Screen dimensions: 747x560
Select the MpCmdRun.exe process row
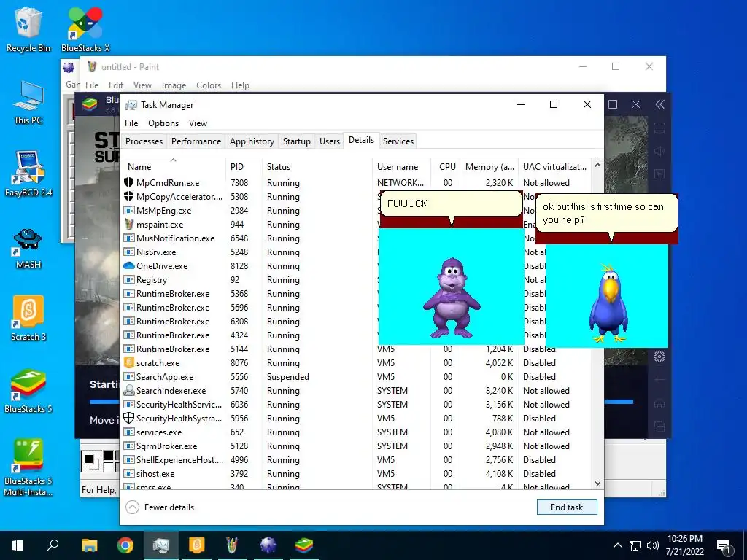click(356, 183)
